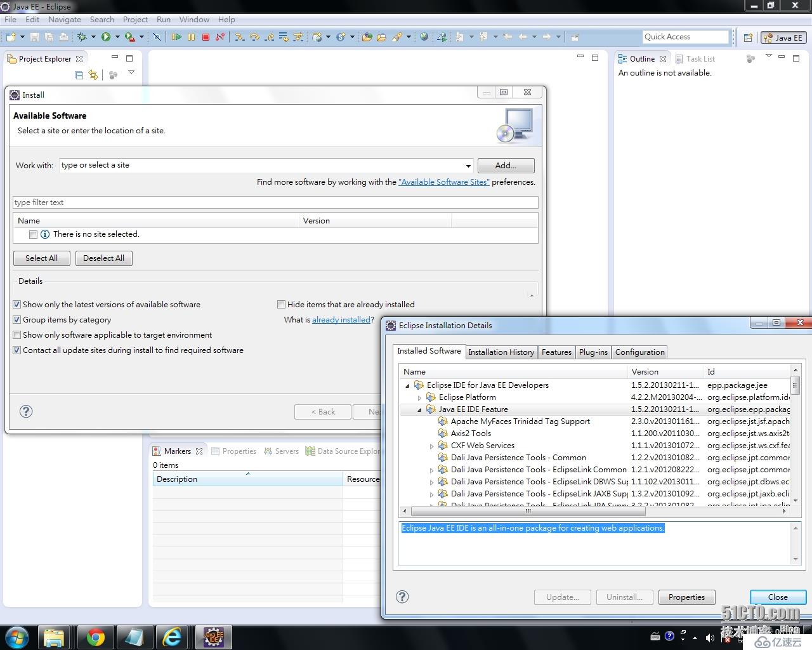The width and height of the screenshot is (812, 650).
Task: Click the Drop To Frame icon
Action: (284, 37)
